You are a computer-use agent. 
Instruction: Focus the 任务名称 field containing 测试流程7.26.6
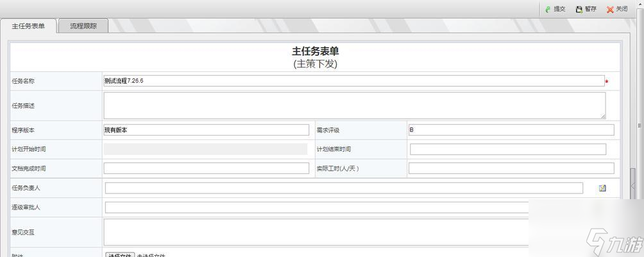coord(354,81)
